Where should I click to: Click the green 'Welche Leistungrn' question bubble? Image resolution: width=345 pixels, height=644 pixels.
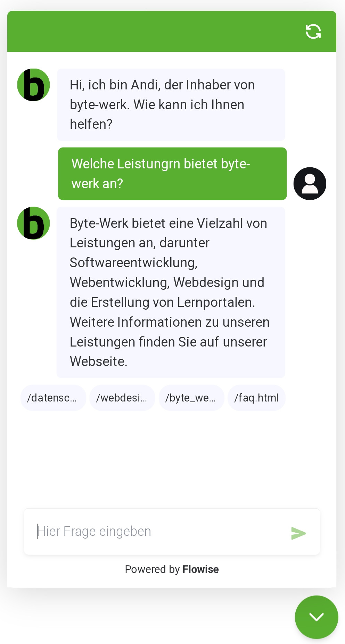(172, 174)
